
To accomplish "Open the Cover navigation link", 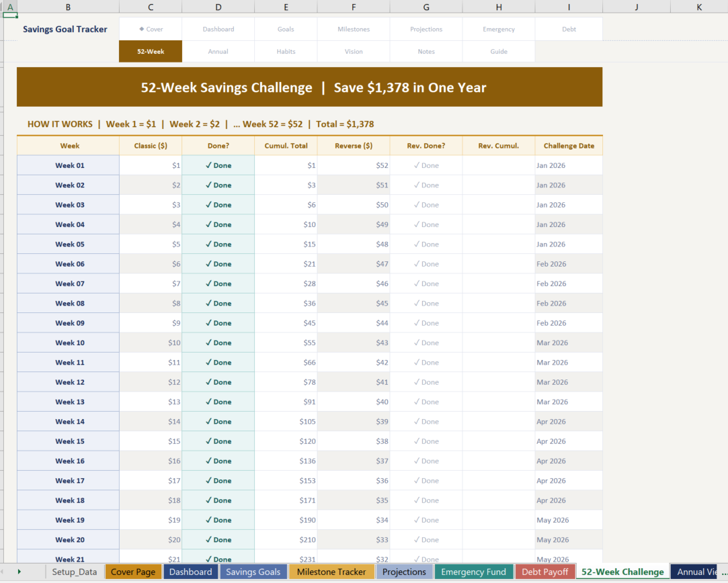I will tap(151, 29).
